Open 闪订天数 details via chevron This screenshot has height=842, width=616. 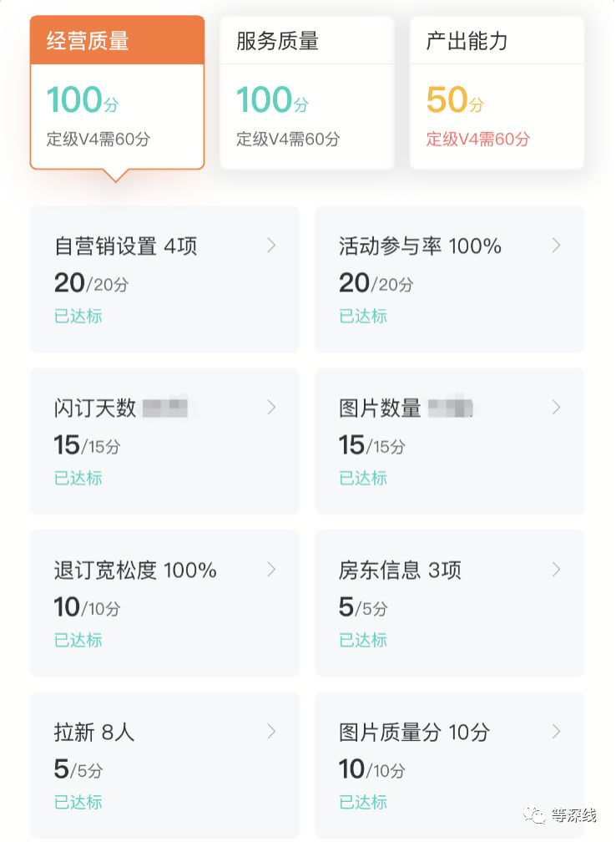click(x=271, y=408)
